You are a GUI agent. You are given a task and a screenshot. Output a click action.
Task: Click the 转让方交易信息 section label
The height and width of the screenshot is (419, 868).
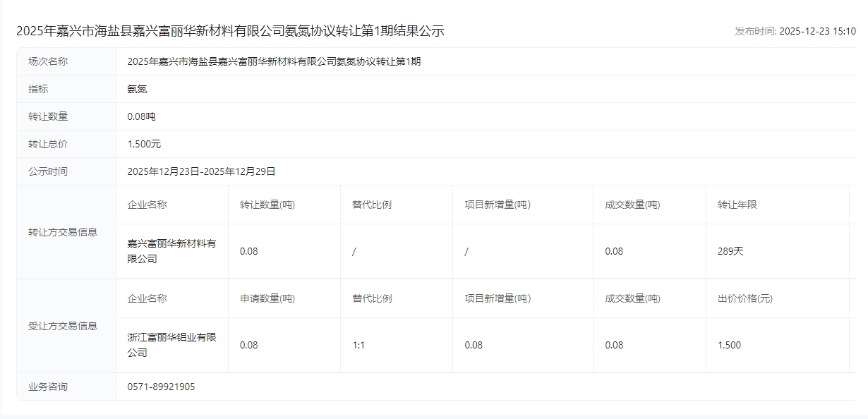63,232
